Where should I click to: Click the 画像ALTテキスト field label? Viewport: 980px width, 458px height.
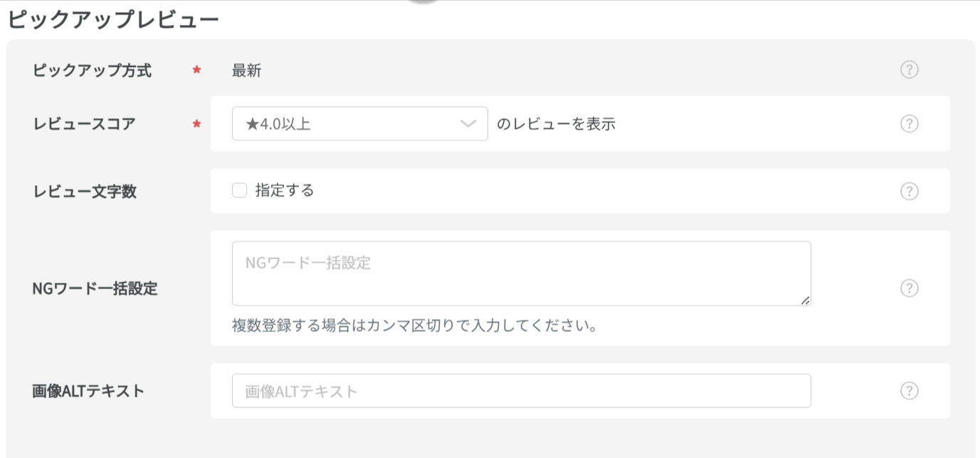[x=88, y=391]
